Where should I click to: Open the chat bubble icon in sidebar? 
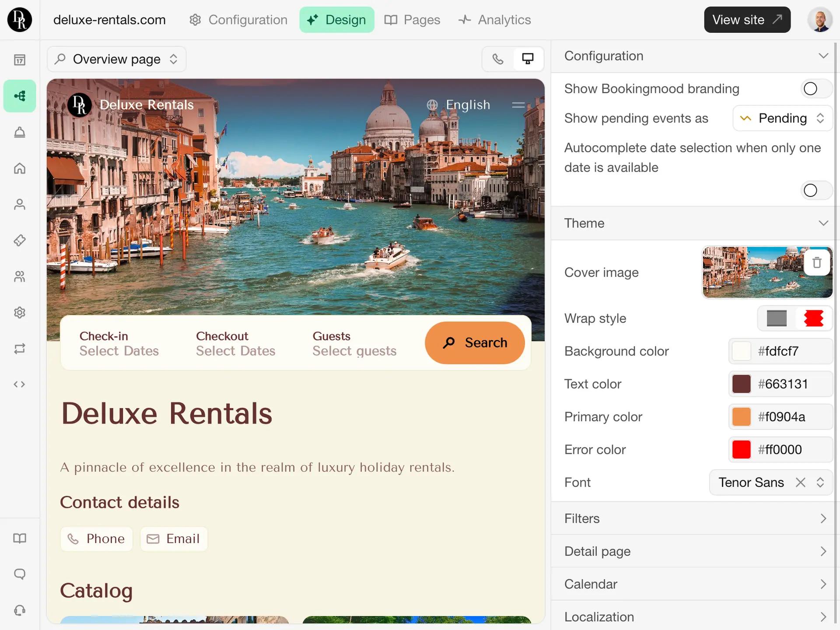pos(20,574)
